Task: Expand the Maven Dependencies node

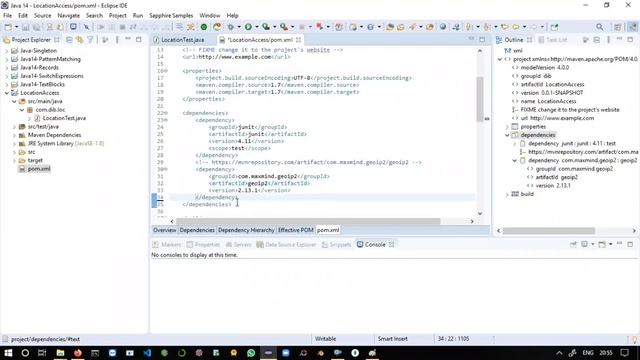Action: (14, 135)
